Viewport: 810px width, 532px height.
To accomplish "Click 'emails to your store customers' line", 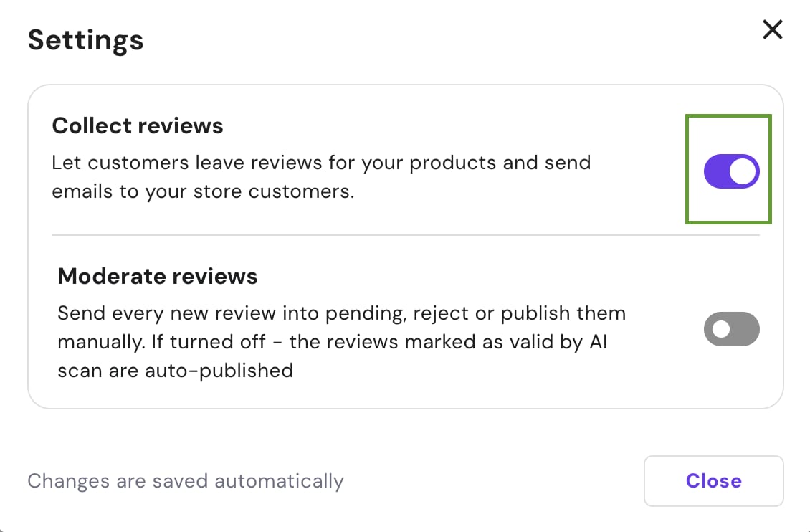I will click(x=203, y=192).
